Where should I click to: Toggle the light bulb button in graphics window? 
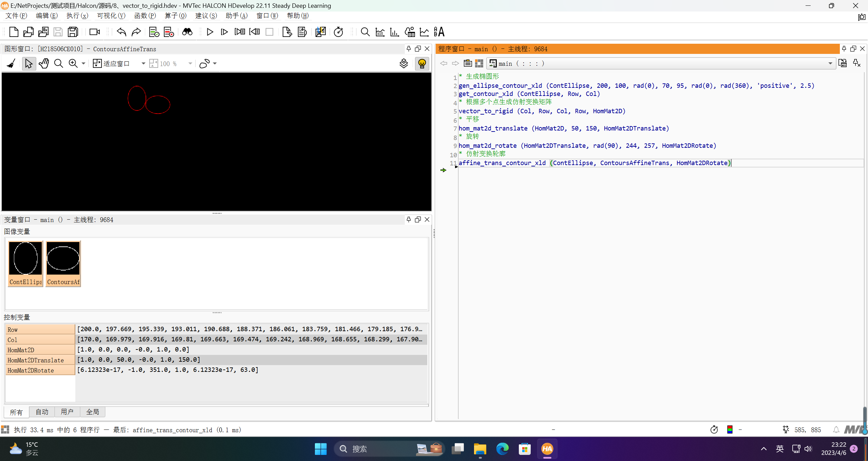(422, 63)
